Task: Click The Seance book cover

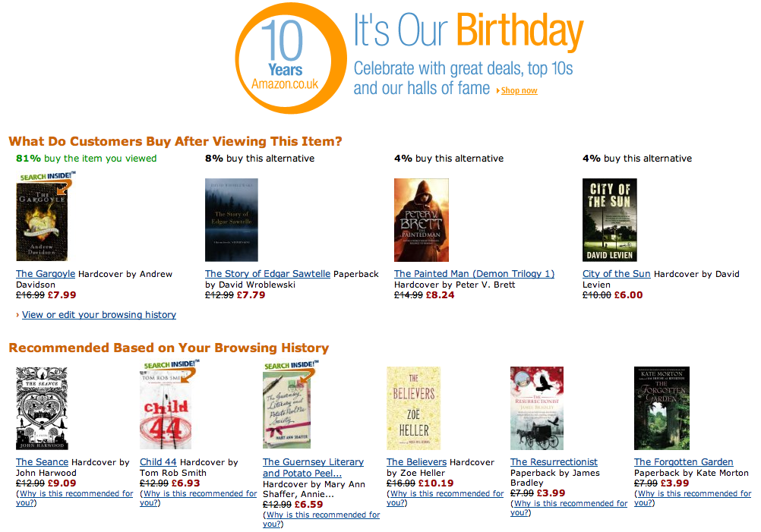Action: (42, 408)
